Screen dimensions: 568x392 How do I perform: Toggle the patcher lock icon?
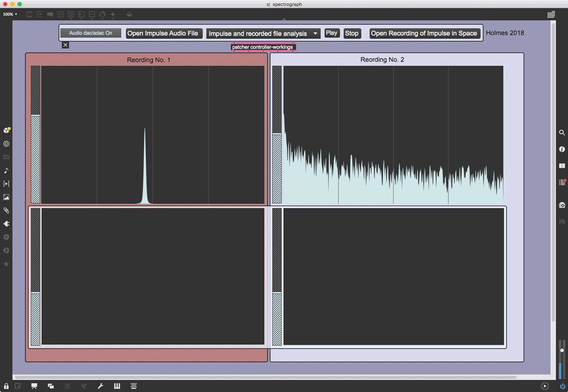(6, 386)
